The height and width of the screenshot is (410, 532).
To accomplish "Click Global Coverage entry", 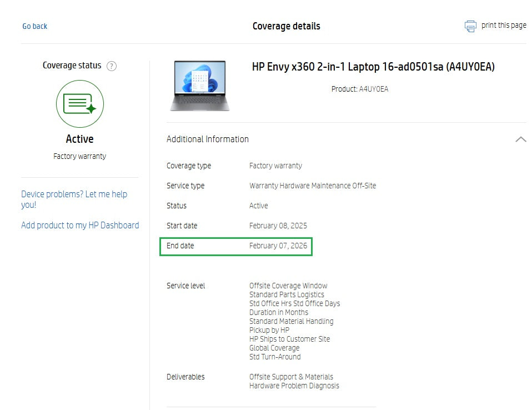I will 274,348.
